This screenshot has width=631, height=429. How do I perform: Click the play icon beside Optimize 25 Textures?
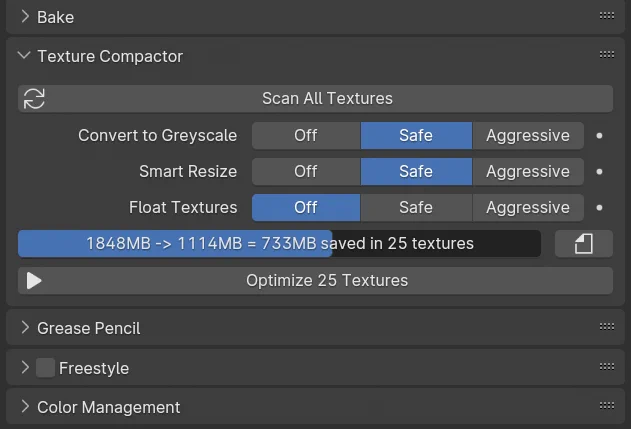[x=34, y=280]
